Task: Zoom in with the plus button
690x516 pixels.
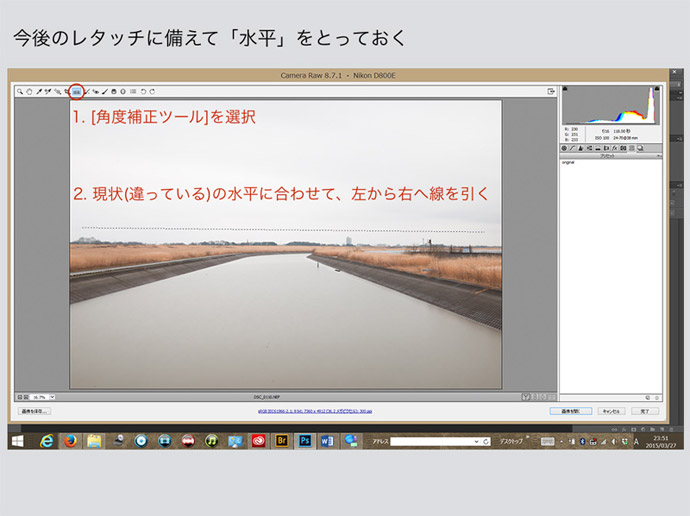Action: (26, 397)
